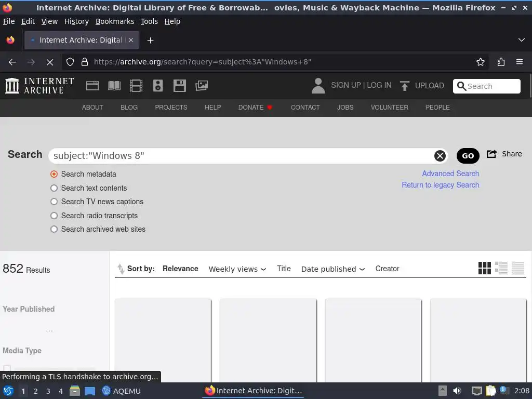Open the Software floppy disk icon
Screen dimensions: 532x399
pos(179,86)
